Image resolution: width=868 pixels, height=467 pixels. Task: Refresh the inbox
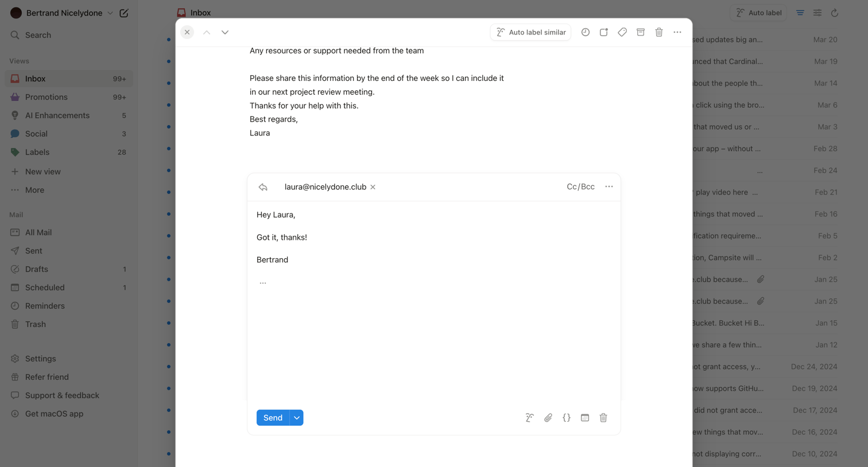tap(835, 13)
